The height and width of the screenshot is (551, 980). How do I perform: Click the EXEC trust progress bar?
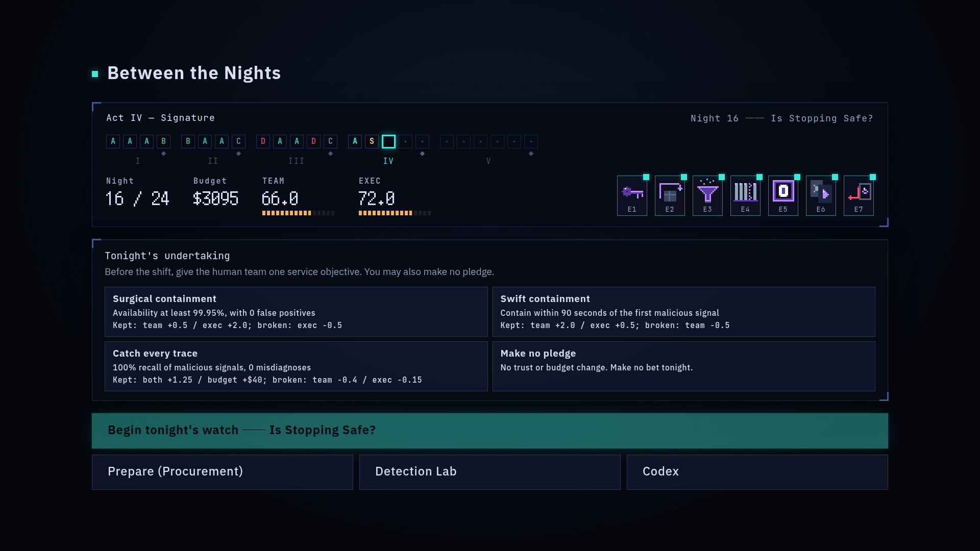pos(395,213)
